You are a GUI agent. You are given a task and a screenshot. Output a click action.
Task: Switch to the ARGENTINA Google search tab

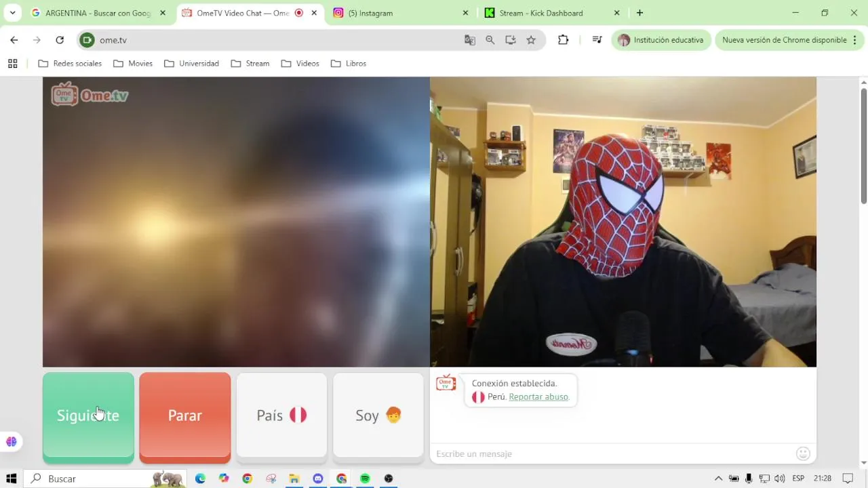coord(91,13)
